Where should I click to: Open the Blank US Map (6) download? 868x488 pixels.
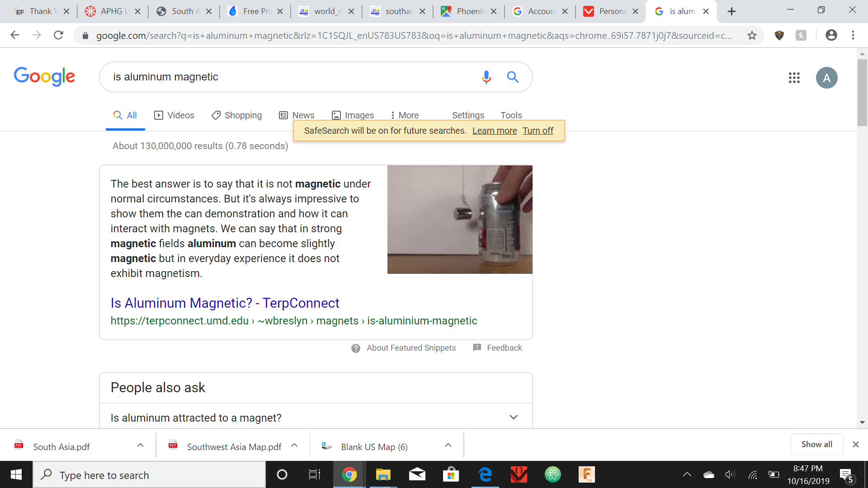(374, 446)
